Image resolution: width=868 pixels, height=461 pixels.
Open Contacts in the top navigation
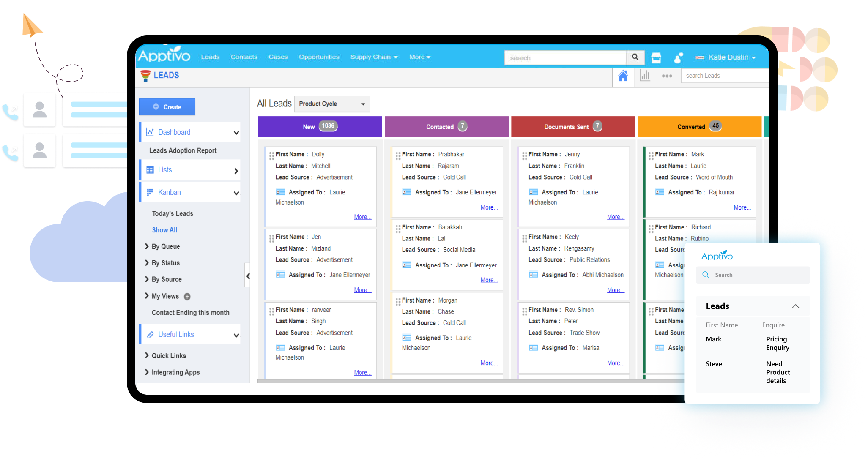point(244,57)
